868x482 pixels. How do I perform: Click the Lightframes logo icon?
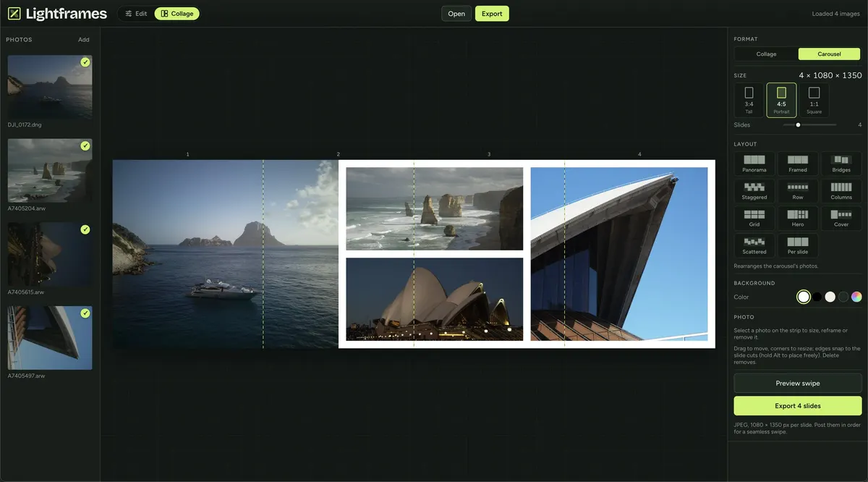click(14, 14)
